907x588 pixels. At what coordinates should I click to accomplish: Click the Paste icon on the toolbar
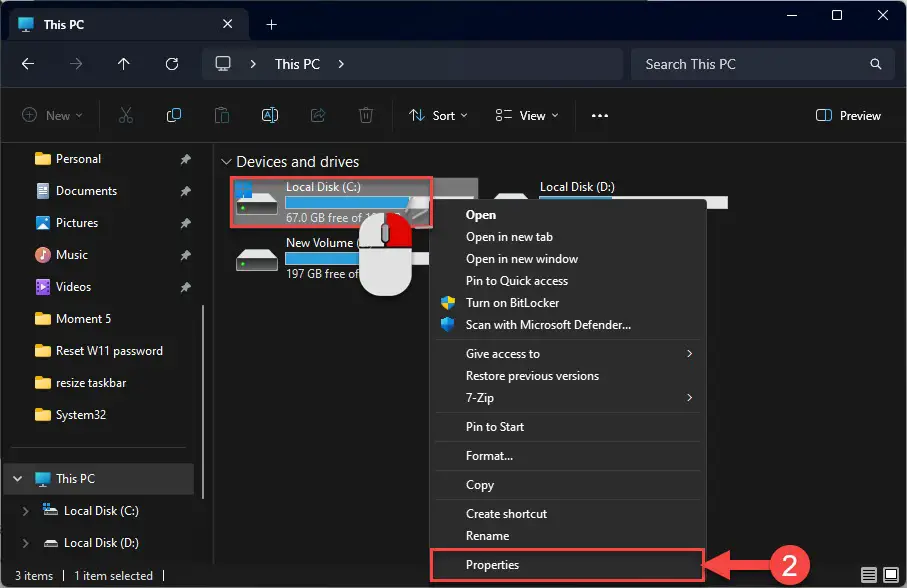point(221,115)
